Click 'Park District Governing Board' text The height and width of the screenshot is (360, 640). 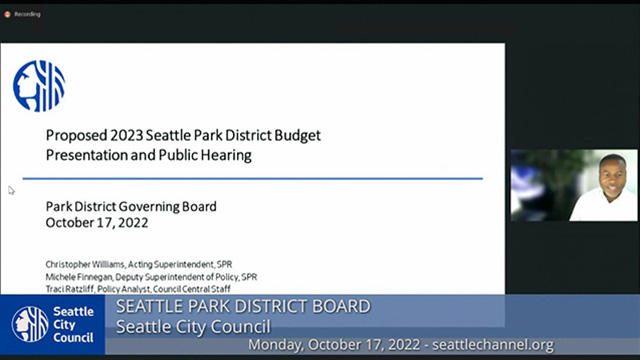[x=131, y=207]
